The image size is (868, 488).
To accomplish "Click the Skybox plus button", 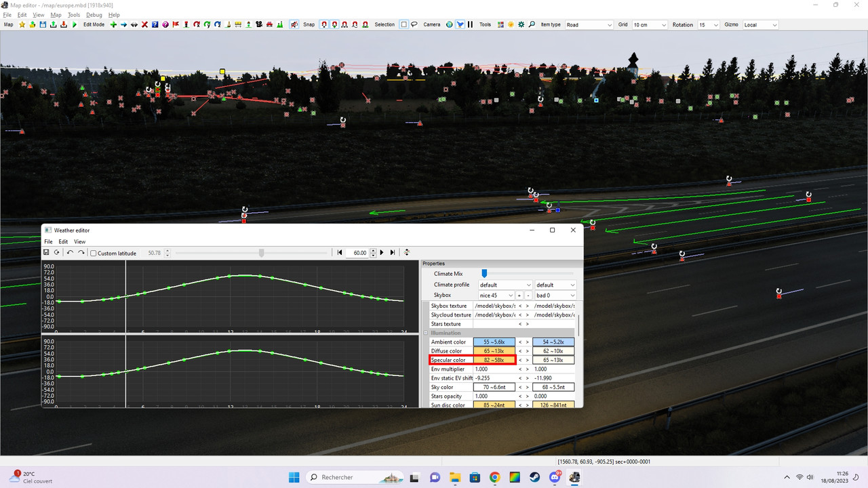I will click(519, 296).
